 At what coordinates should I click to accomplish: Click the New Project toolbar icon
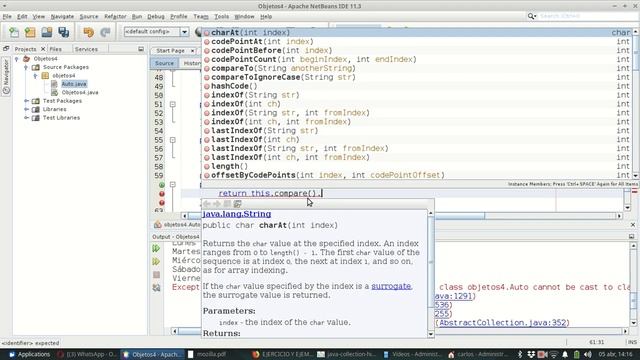pos(30,32)
